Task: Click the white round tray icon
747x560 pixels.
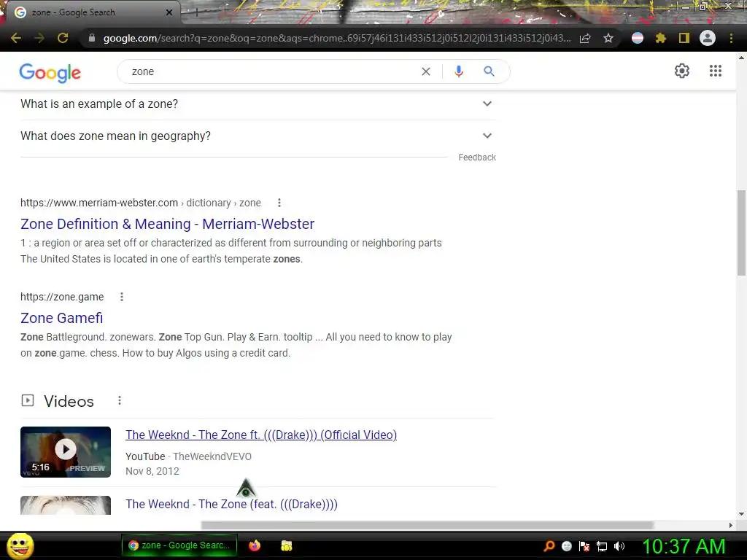Action: coord(566,546)
